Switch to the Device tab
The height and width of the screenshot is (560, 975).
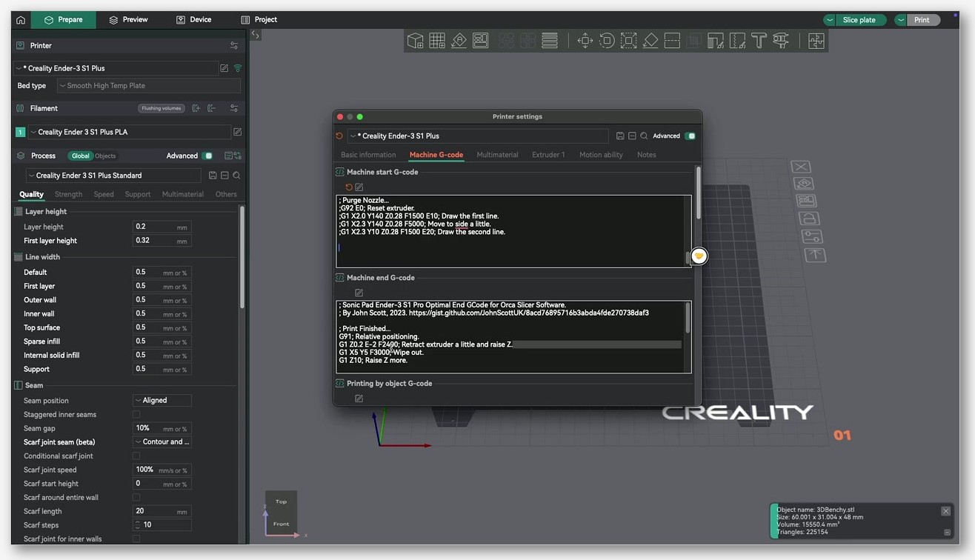[x=193, y=20]
